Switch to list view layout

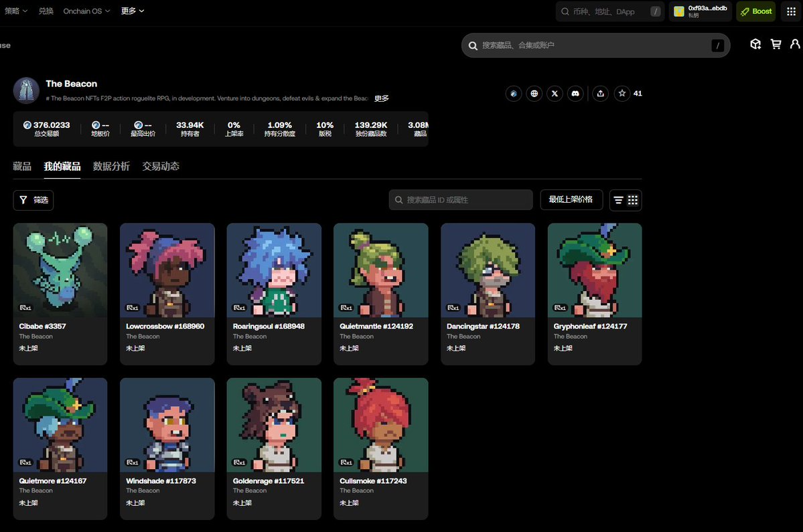pyautogui.click(x=619, y=200)
